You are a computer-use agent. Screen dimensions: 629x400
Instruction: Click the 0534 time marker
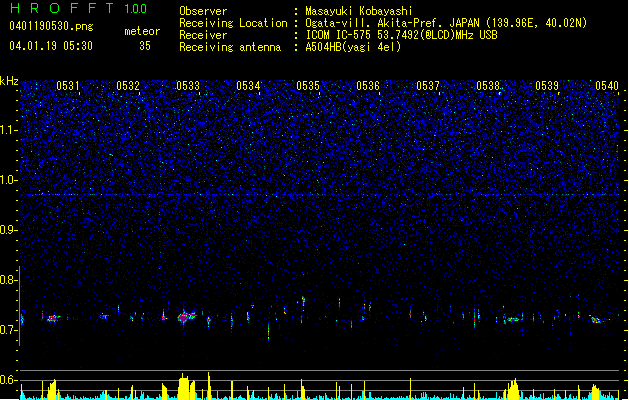point(248,85)
